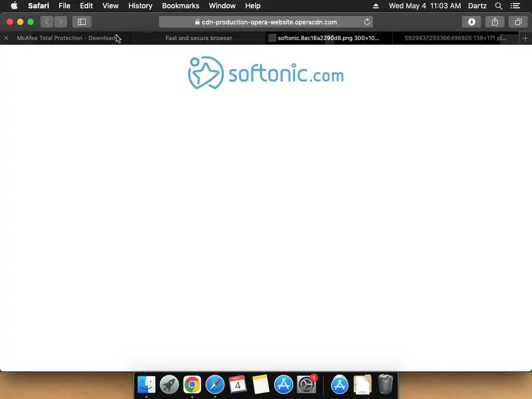
Task: Open the Safari application menu
Action: coord(38,6)
